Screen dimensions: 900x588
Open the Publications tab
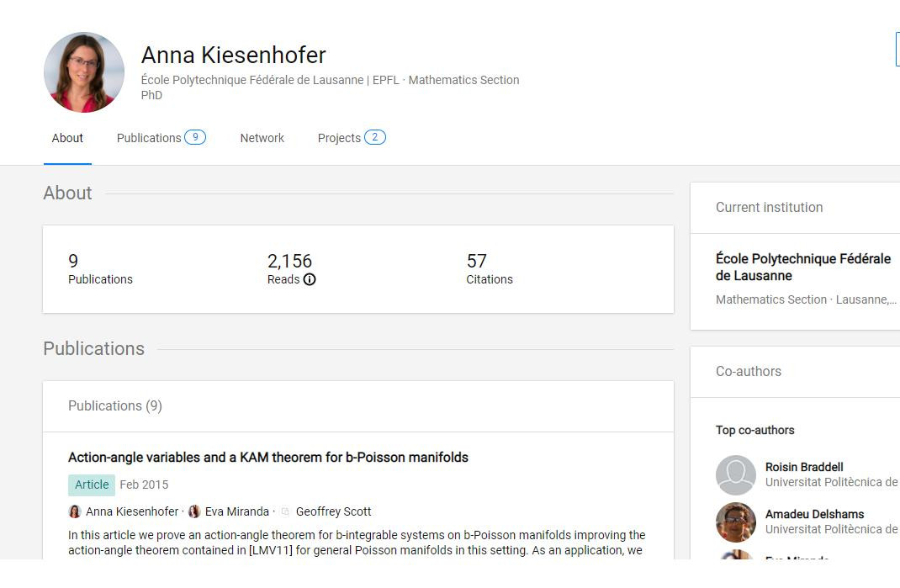tap(149, 138)
